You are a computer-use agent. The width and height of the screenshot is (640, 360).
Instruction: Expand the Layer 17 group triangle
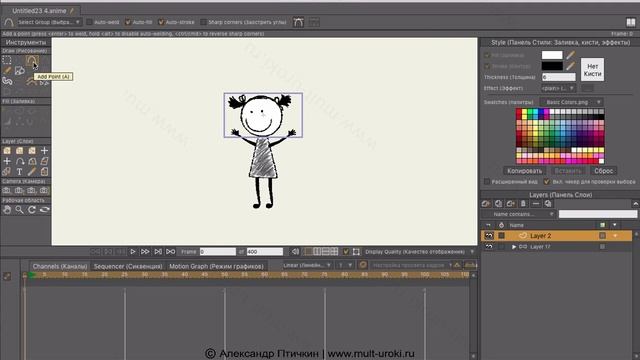pos(514,247)
